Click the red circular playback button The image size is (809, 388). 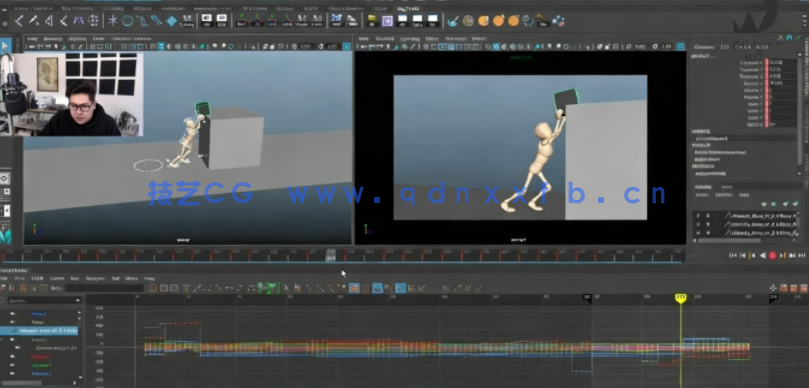coord(772,255)
